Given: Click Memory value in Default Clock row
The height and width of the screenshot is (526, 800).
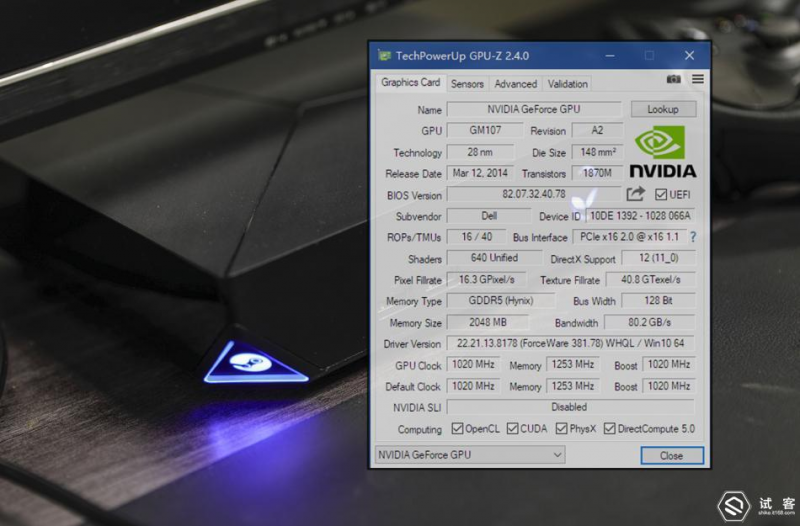Looking at the screenshot, I should 572,386.
